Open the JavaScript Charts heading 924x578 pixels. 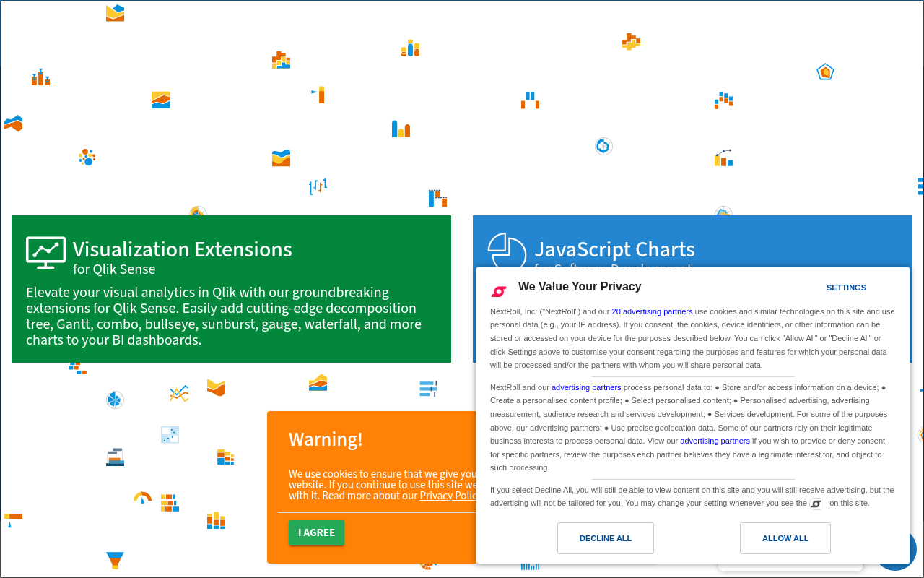click(x=614, y=249)
